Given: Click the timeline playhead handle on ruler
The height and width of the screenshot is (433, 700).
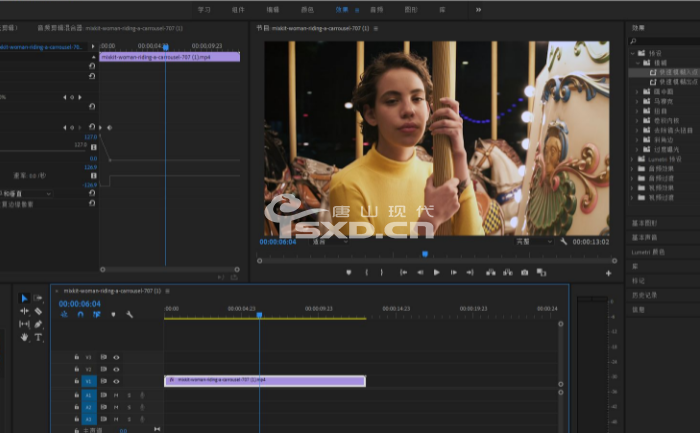Looking at the screenshot, I should [x=259, y=315].
